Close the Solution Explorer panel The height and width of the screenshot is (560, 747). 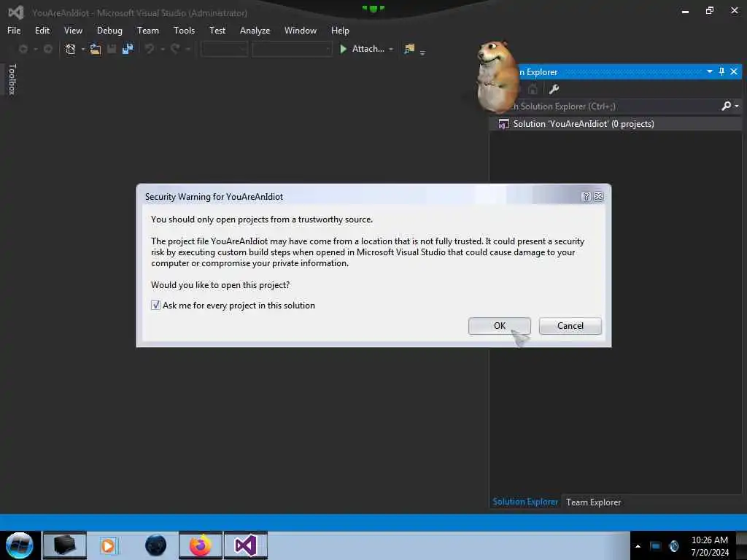[x=734, y=71]
